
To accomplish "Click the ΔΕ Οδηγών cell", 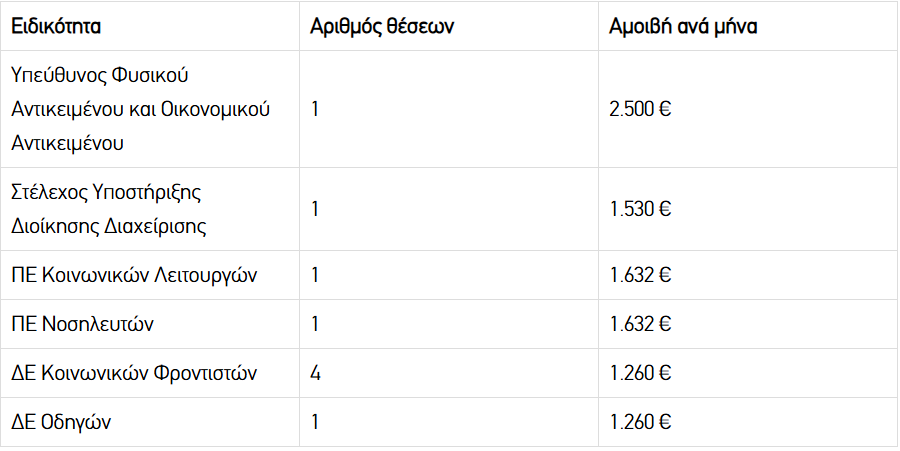I will 150,422.
